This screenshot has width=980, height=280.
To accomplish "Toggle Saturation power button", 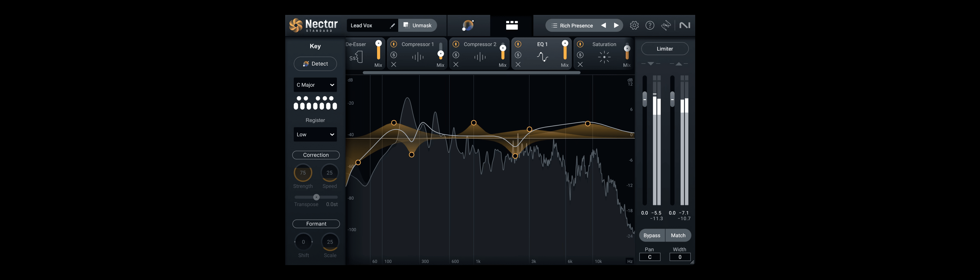I will pos(580,44).
